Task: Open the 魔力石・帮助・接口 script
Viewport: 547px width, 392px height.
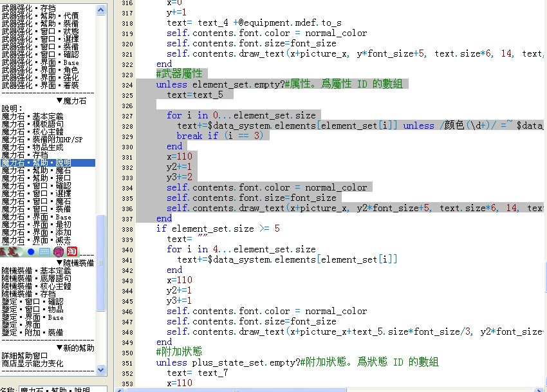Action: pos(36,178)
